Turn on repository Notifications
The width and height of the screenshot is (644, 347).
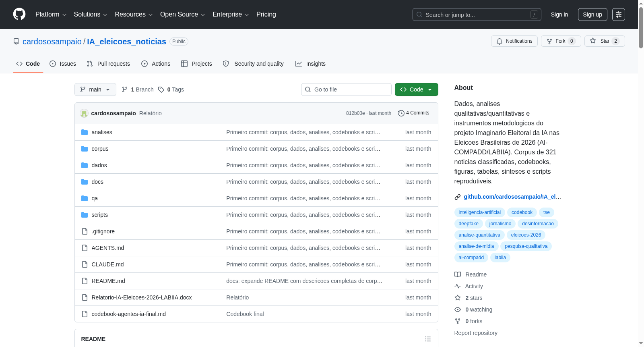point(514,41)
